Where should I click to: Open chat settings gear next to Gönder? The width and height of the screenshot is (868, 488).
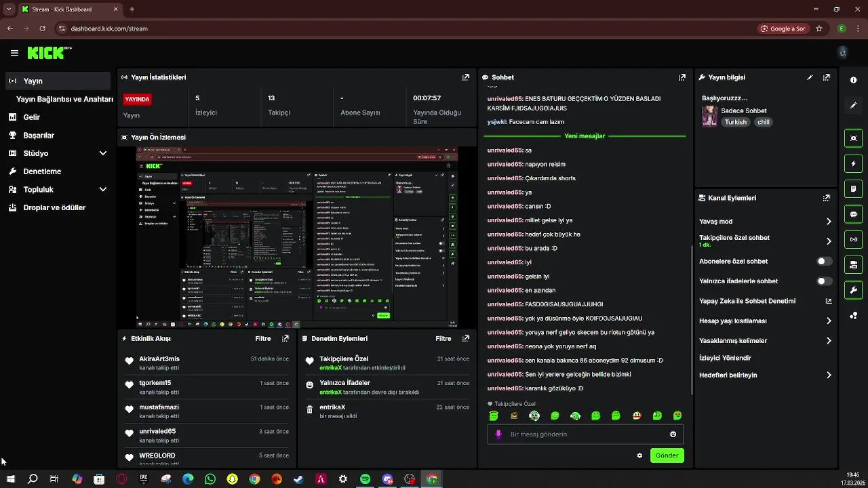pyautogui.click(x=639, y=455)
